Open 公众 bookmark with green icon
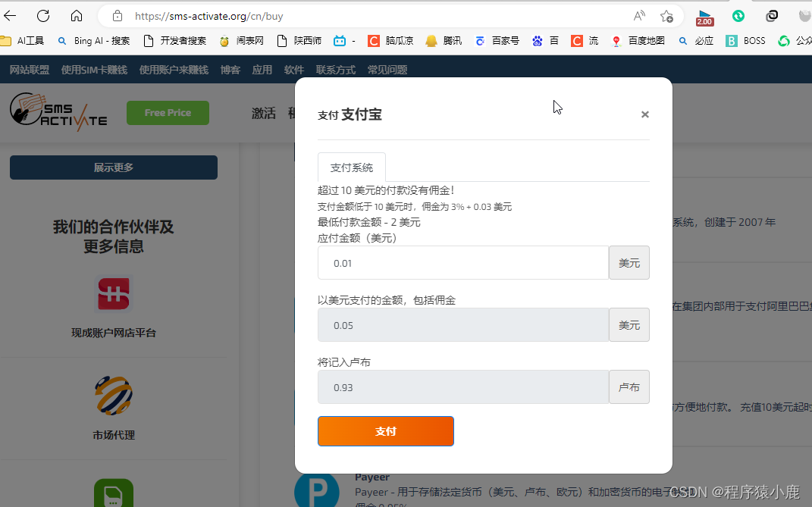 click(795, 41)
